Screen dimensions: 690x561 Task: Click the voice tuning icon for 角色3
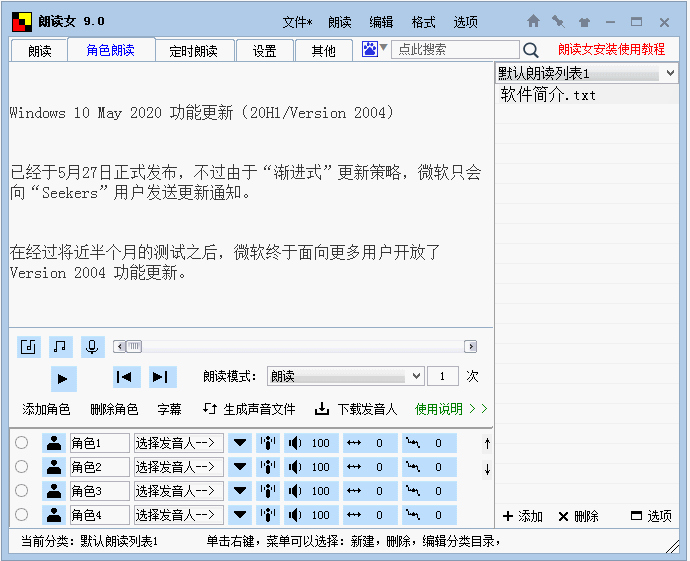point(268,491)
